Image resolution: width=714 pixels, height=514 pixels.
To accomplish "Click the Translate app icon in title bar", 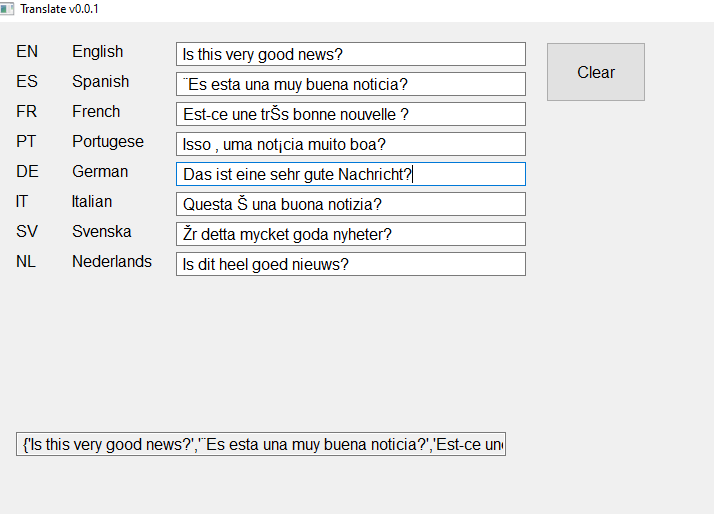I will [x=7, y=9].
